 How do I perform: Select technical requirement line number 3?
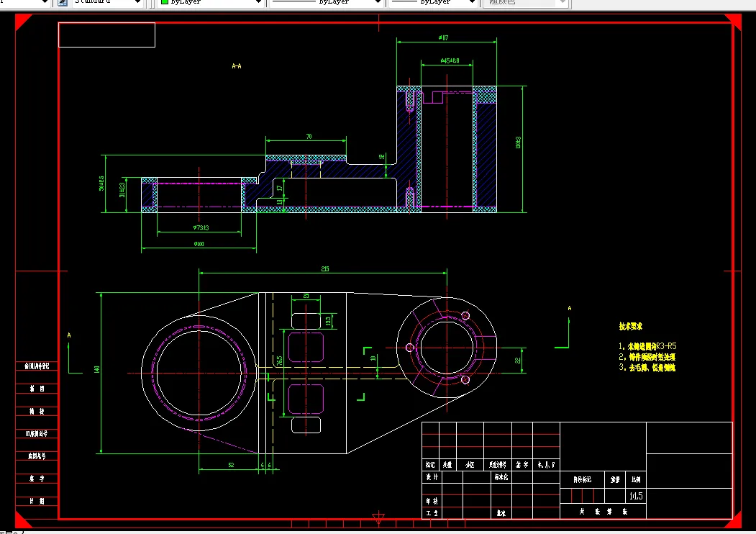click(647, 368)
